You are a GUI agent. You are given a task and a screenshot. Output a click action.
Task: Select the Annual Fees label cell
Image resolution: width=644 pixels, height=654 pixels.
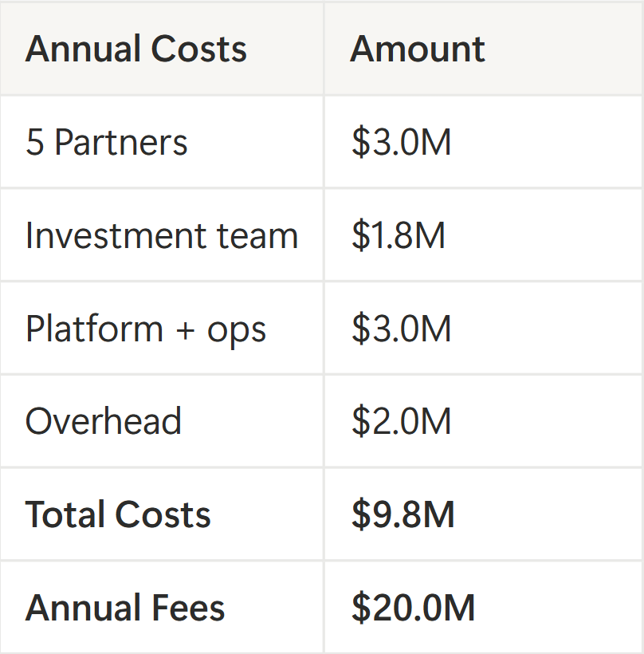point(125,609)
